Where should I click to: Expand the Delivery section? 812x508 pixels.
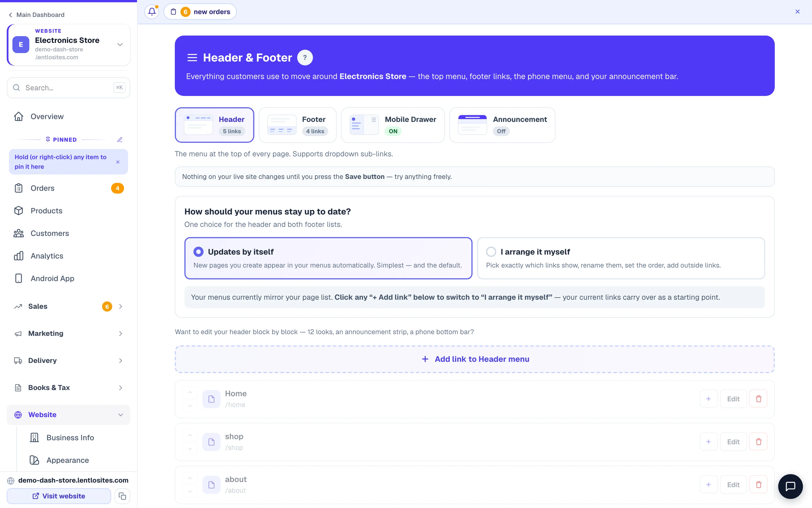click(x=69, y=360)
